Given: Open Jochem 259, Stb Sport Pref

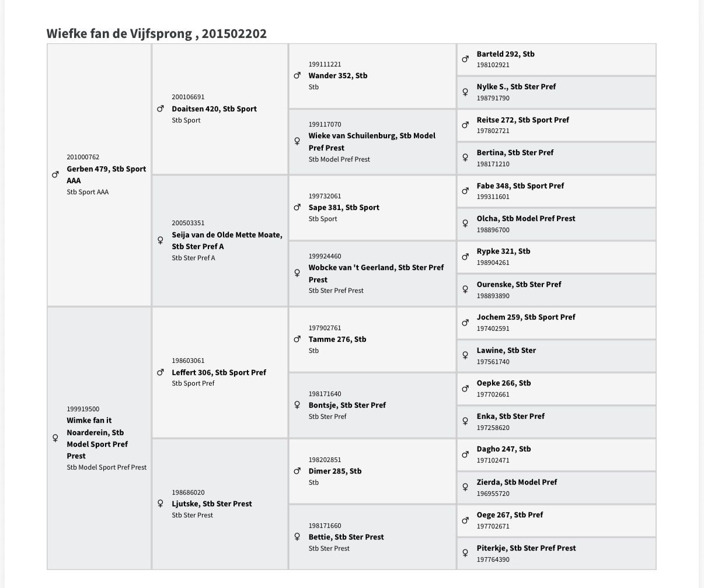Looking at the screenshot, I should pyautogui.click(x=526, y=317).
